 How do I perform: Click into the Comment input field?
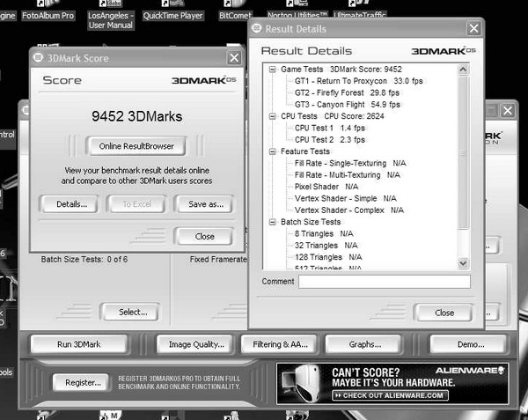coord(384,282)
